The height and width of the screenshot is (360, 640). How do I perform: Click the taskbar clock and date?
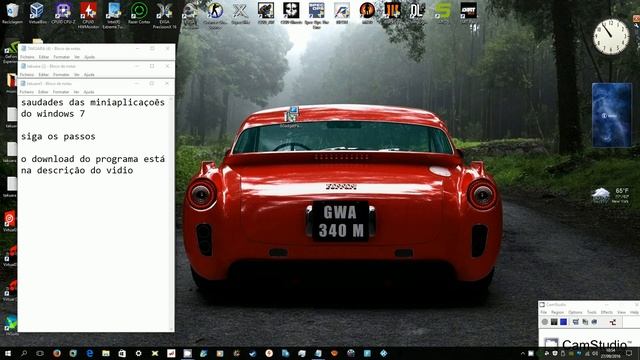pyautogui.click(x=611, y=353)
